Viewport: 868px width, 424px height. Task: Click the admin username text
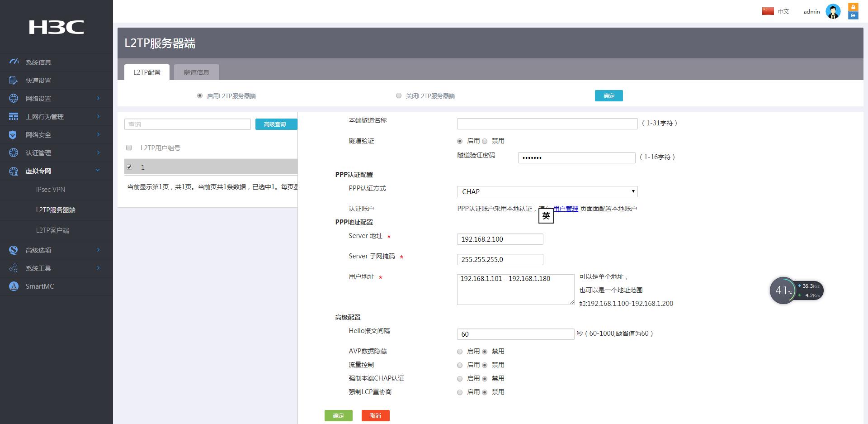coord(811,12)
